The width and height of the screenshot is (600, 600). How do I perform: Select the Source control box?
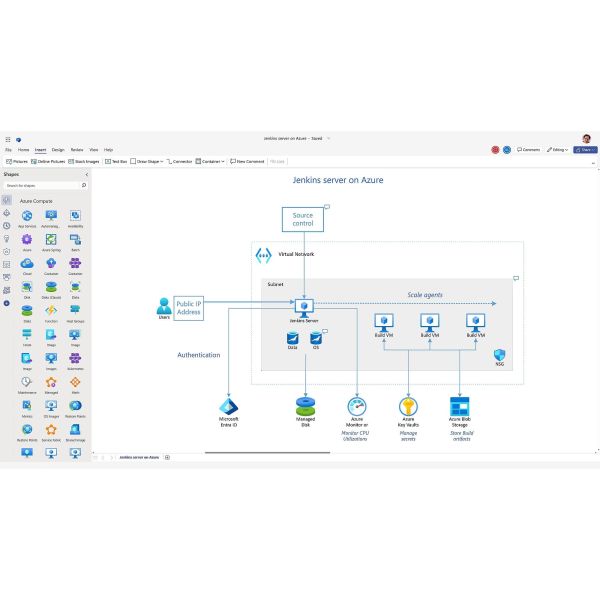[x=303, y=219]
